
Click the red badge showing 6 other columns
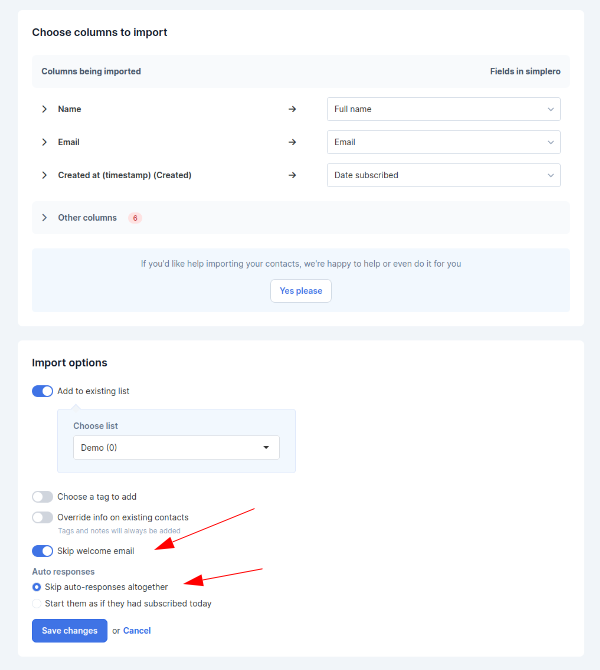[135, 218]
